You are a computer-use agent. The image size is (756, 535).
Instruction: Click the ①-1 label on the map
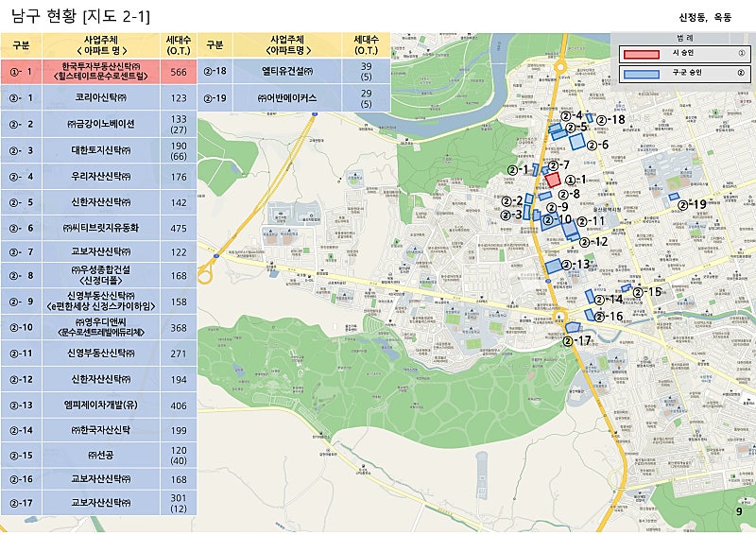[576, 180]
